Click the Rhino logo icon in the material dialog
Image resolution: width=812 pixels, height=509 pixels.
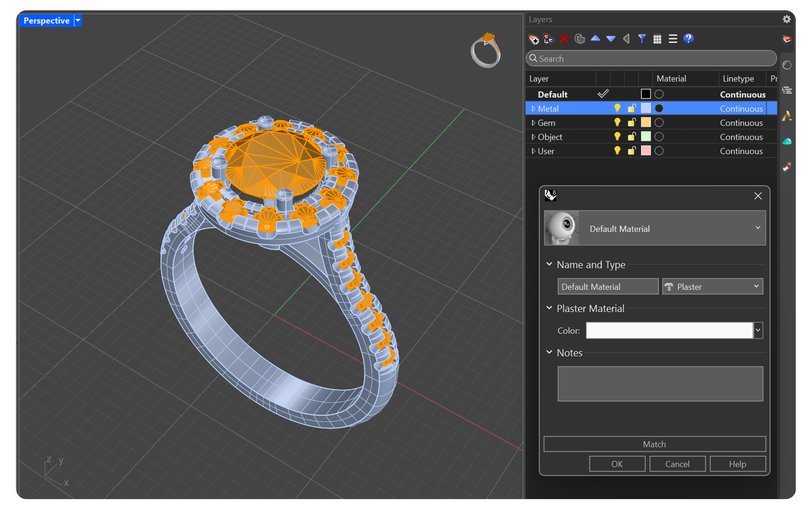pos(551,195)
